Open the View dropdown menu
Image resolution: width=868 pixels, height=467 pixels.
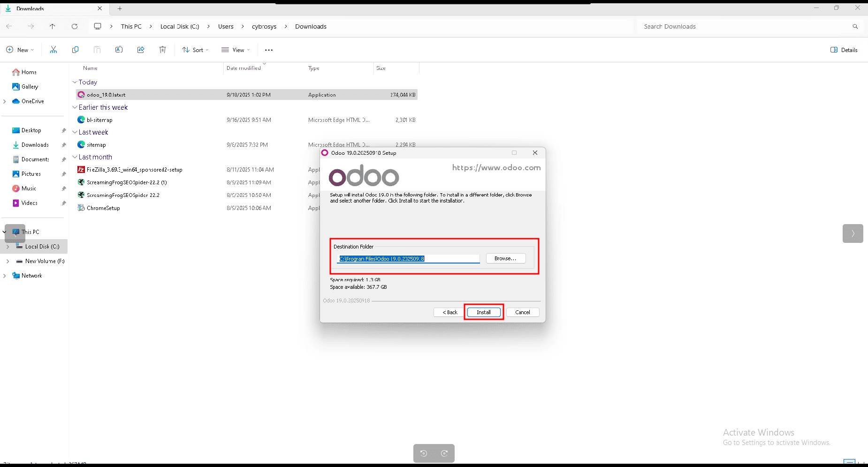coord(236,50)
